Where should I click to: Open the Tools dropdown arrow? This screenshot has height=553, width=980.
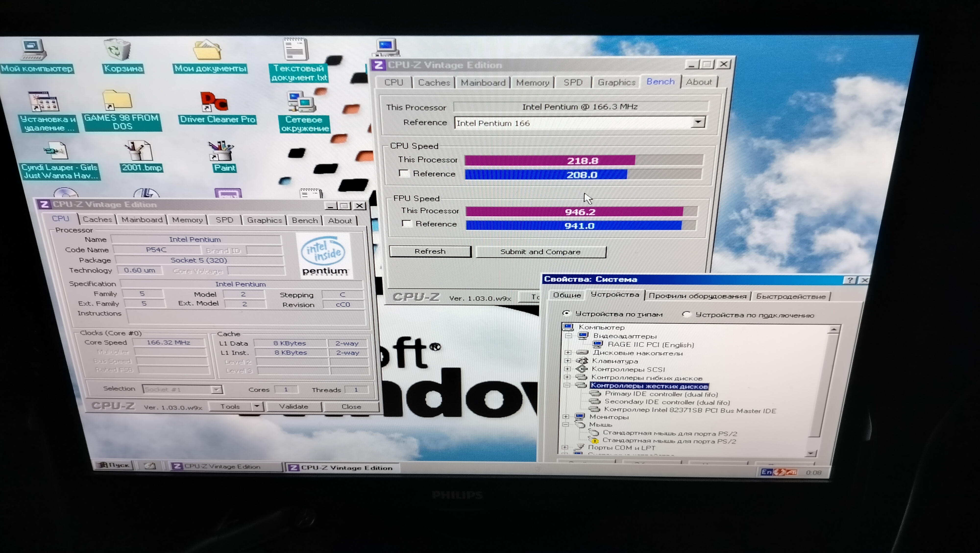[x=257, y=406]
